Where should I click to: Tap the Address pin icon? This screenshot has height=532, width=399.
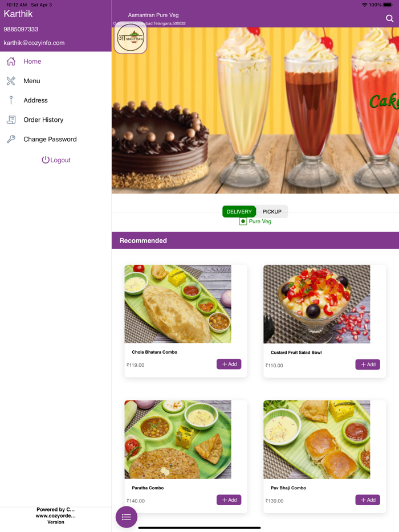(x=11, y=100)
